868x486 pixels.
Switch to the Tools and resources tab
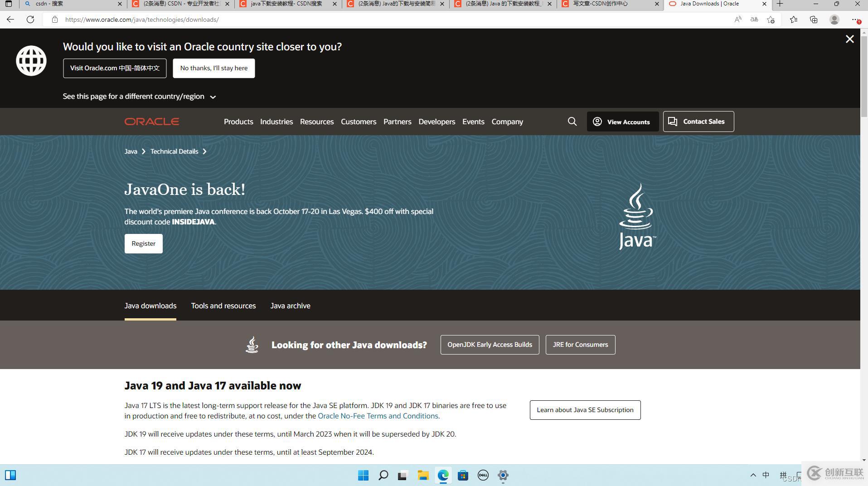(x=223, y=306)
